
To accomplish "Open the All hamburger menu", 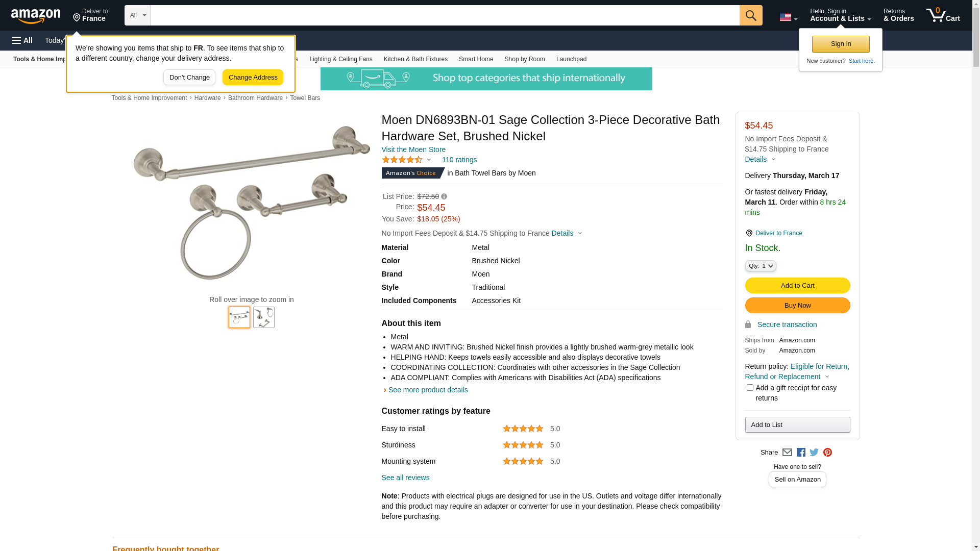I will [x=22, y=40].
